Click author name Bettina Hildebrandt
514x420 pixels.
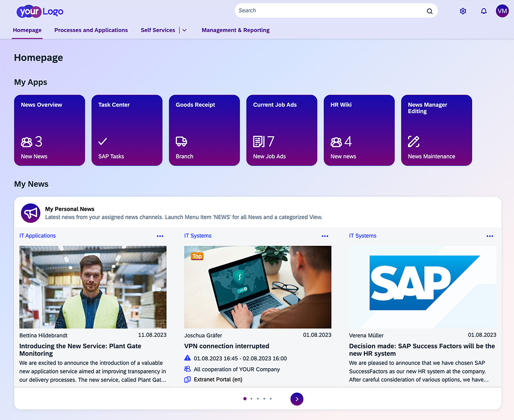(43, 335)
